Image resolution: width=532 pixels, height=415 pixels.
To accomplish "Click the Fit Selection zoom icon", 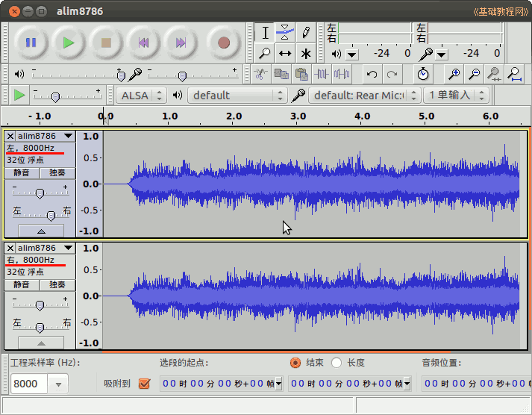I will coord(494,74).
